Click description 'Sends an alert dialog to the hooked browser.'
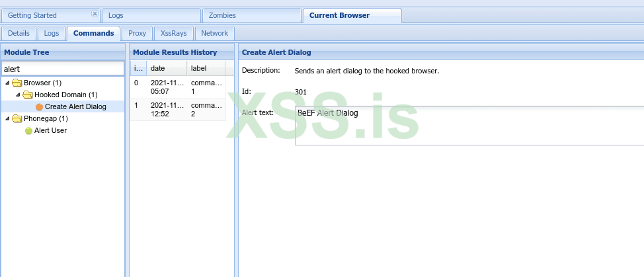The width and height of the screenshot is (644, 277). point(367,71)
